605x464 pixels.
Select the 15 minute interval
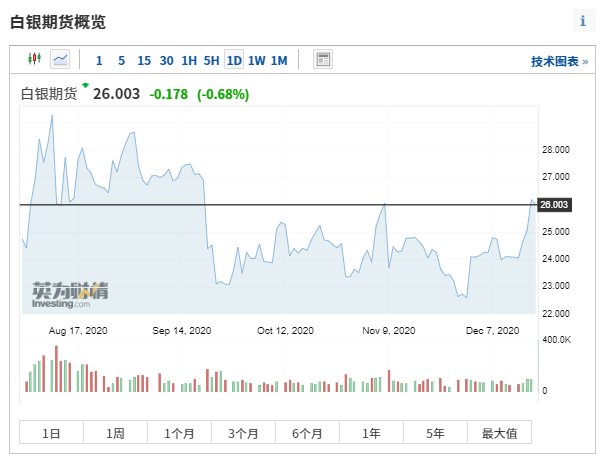click(144, 61)
